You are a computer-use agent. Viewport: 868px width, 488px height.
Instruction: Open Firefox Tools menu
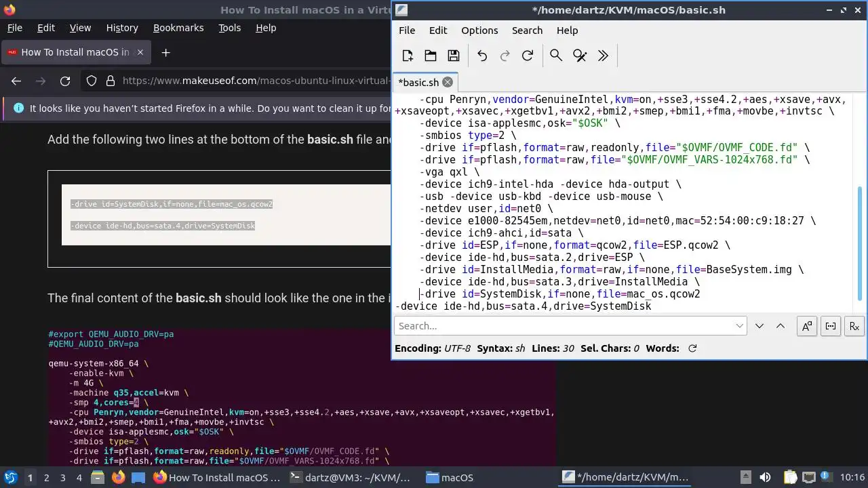coord(229,28)
